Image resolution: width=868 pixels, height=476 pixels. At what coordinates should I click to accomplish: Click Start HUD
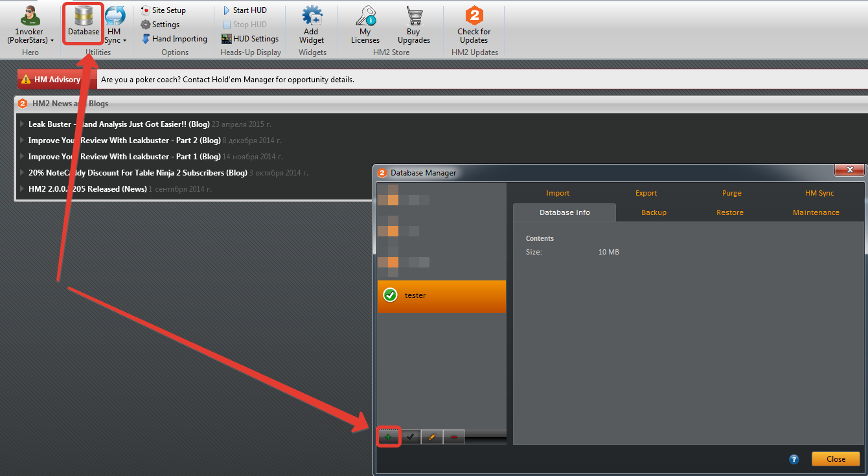[244, 10]
